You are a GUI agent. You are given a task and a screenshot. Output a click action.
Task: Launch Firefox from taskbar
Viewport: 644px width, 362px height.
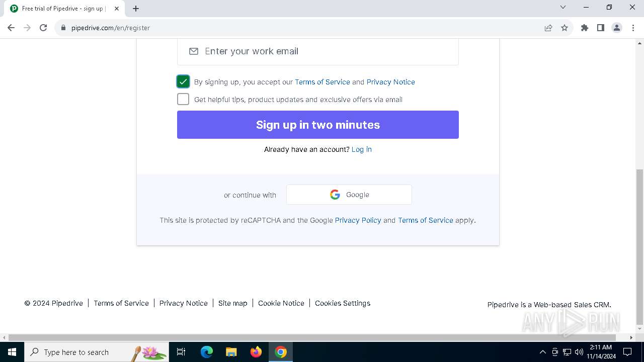tap(256, 352)
